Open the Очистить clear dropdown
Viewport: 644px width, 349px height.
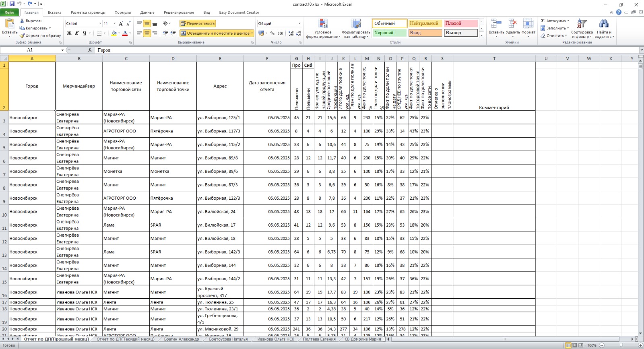pyautogui.click(x=566, y=35)
